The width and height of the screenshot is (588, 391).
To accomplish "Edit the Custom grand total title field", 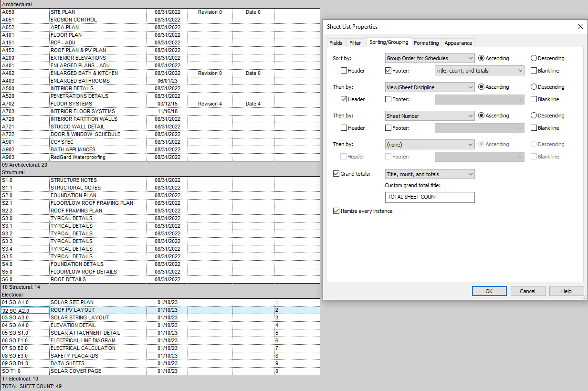I will pos(429,197).
